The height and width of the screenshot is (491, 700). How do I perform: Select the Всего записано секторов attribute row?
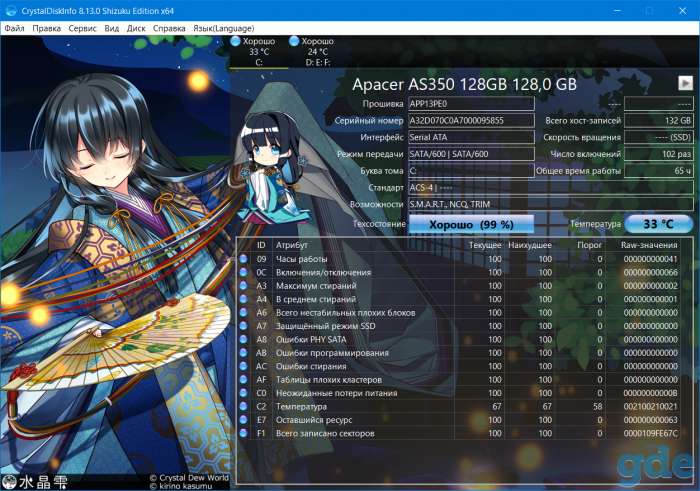(x=460, y=433)
